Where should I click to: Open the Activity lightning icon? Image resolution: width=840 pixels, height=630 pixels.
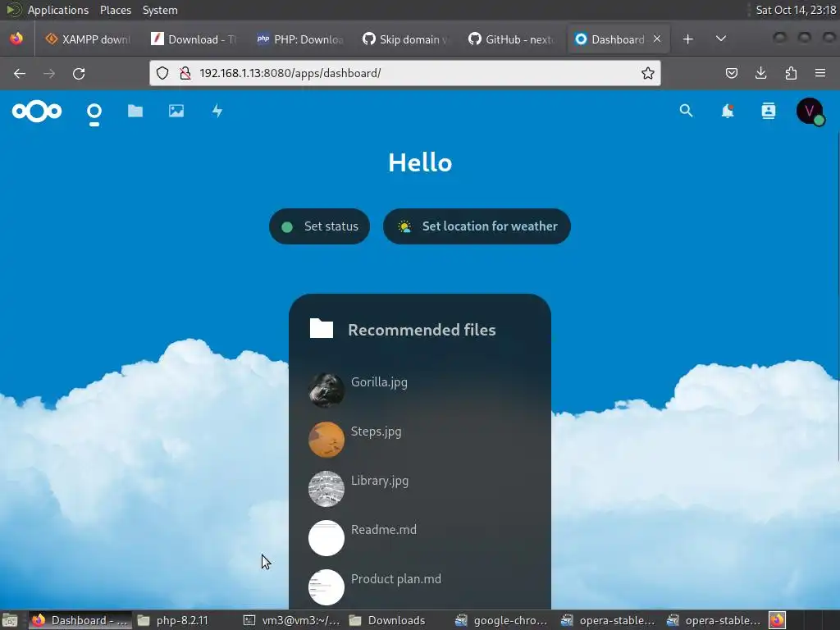(x=217, y=111)
